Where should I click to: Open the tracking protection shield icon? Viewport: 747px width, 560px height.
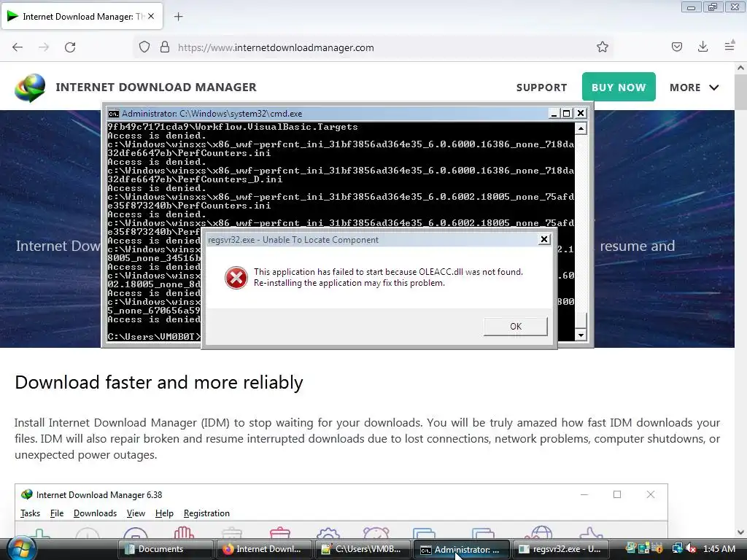(144, 47)
